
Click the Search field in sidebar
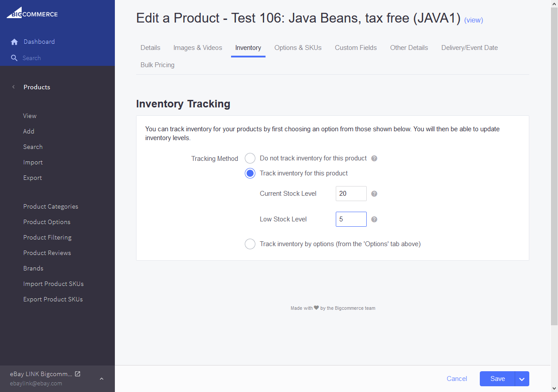[x=32, y=58]
